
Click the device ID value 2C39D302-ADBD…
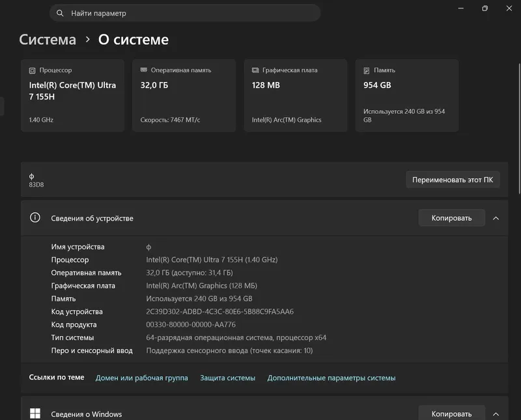(219, 312)
